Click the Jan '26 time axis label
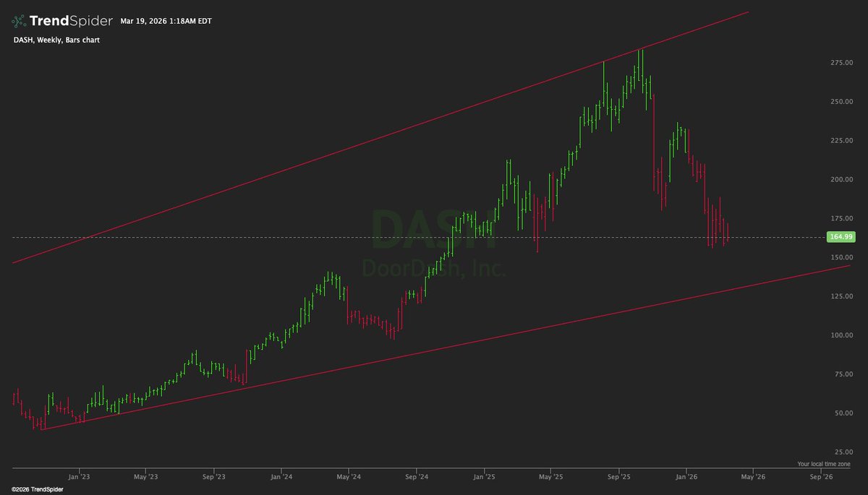 686,477
